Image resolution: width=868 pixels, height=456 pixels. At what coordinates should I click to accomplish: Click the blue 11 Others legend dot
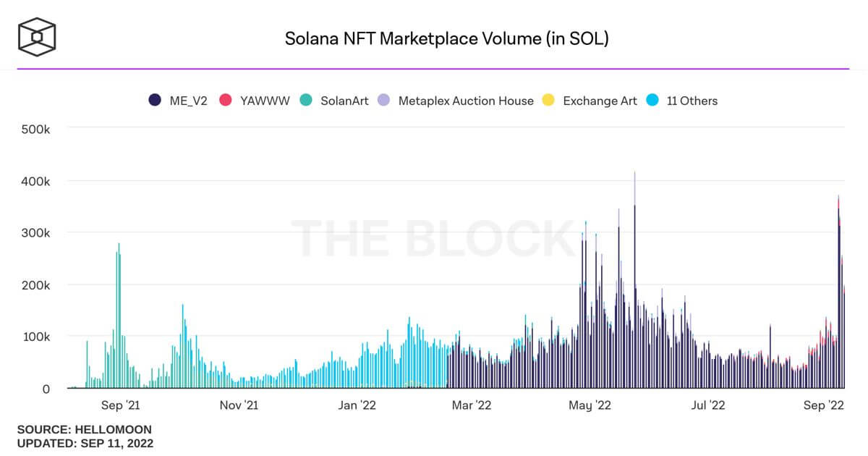pos(652,101)
